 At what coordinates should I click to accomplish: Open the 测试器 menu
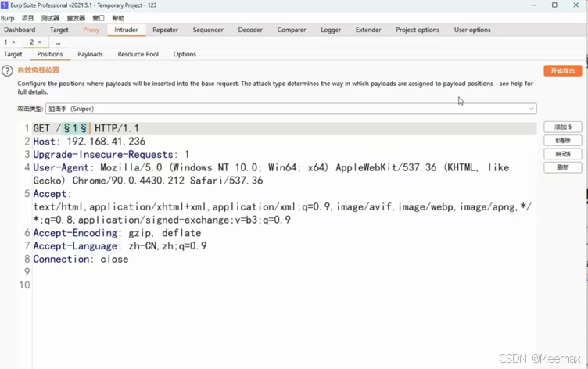click(50, 18)
